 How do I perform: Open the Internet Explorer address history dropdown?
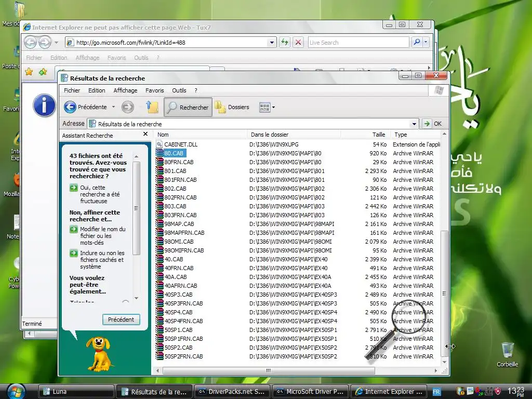coord(271,43)
